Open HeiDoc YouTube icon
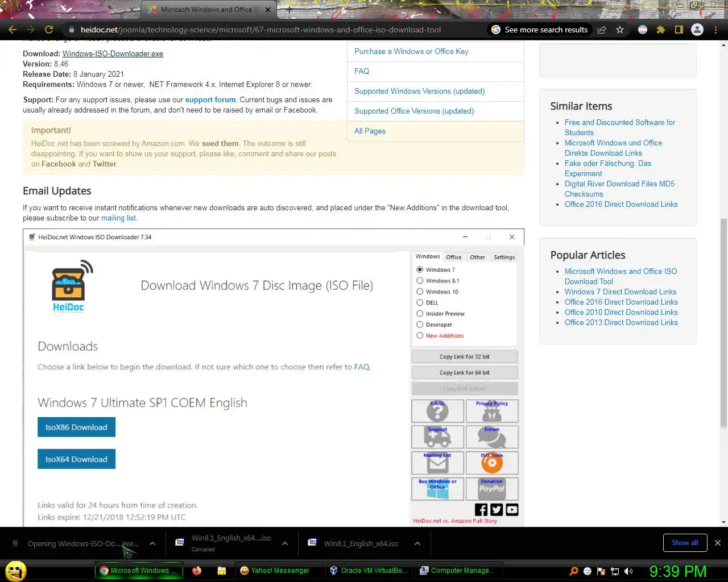728x582 pixels. [512, 510]
